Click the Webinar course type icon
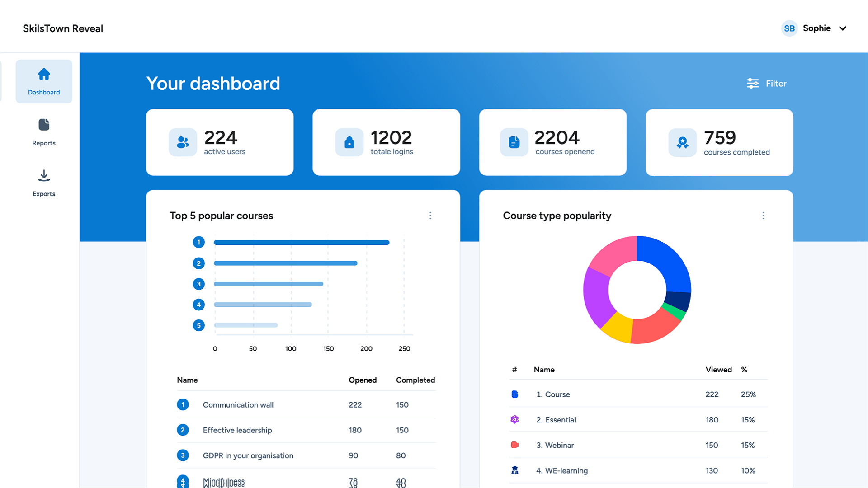The image size is (868, 488). tap(514, 445)
